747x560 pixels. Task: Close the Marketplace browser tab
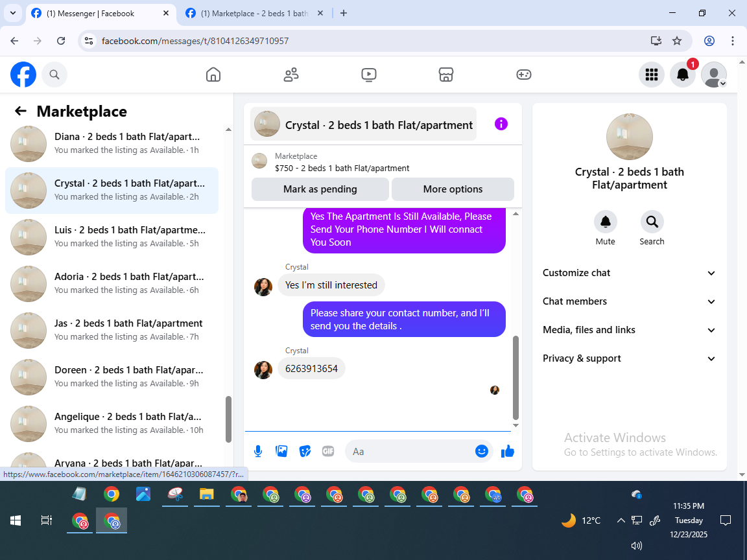tap(320, 14)
